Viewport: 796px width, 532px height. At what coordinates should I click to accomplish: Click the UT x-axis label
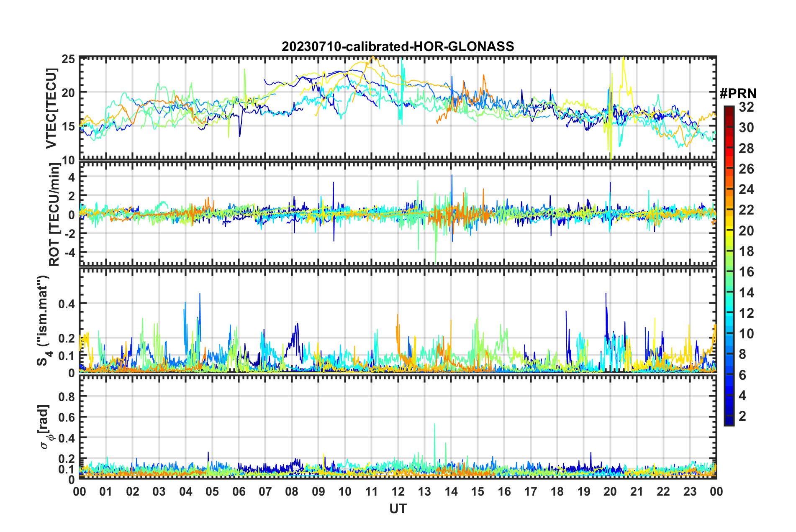point(398,509)
